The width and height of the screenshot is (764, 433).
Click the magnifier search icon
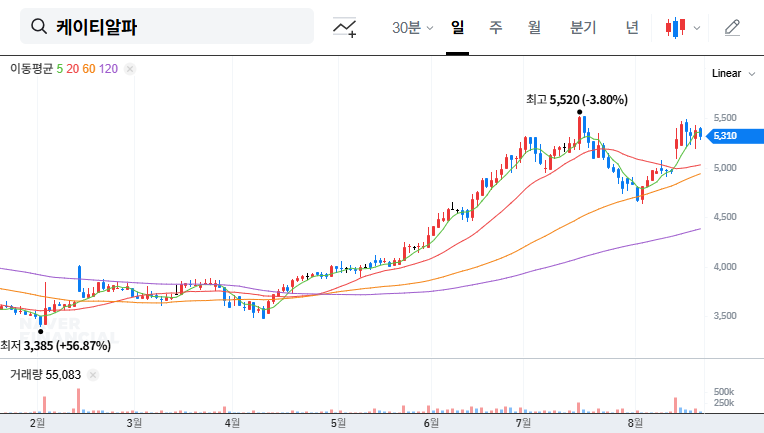(x=39, y=27)
